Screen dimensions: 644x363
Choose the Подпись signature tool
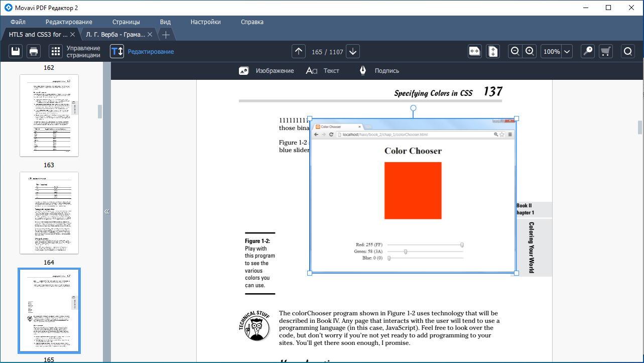379,71
